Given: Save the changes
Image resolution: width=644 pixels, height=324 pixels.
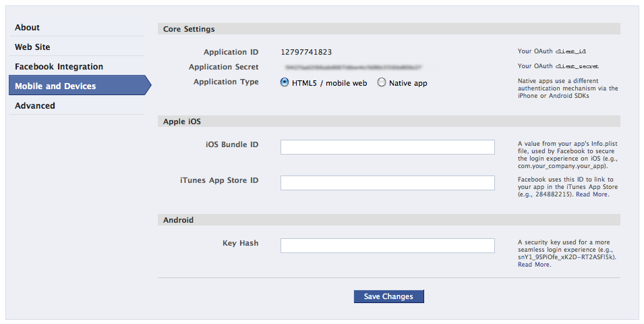Looking at the screenshot, I should 388,296.
